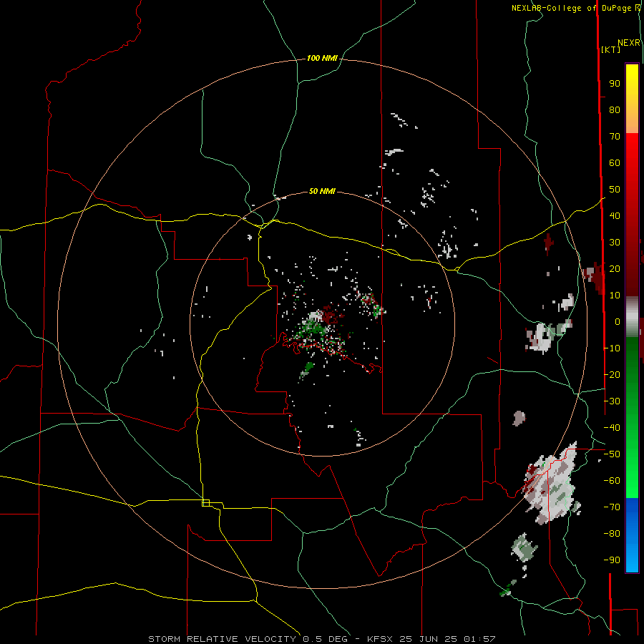Click the KFSX radar site identifier
The height and width of the screenshot is (644, 644).
381,639
